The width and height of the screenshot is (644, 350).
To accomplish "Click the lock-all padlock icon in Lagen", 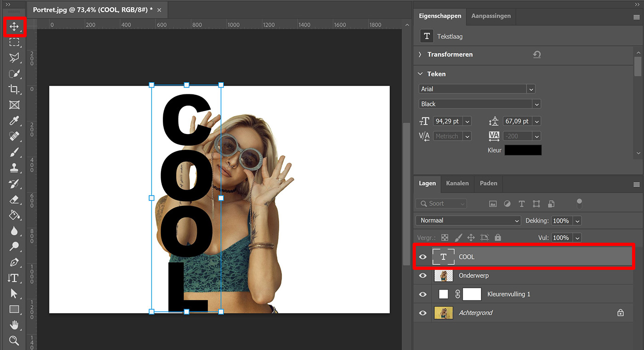I will 497,238.
